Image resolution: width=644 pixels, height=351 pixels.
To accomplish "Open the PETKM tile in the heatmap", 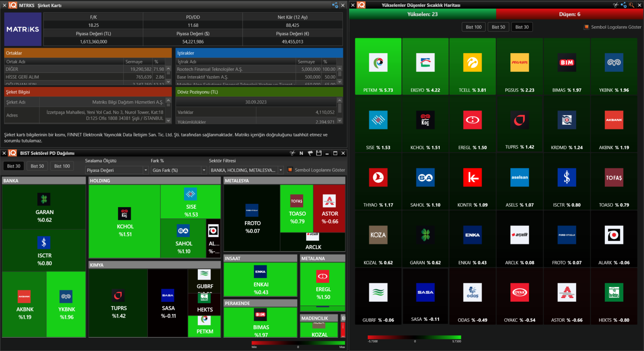I will point(378,66).
